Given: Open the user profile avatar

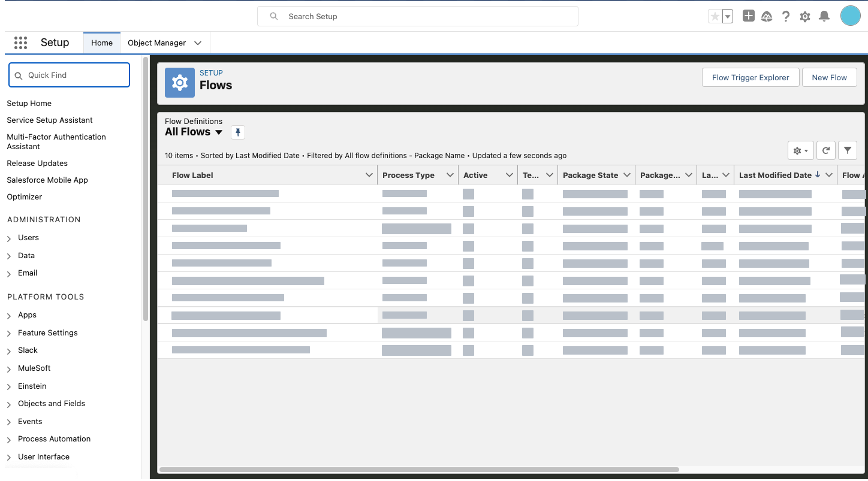Looking at the screenshot, I should (851, 16).
